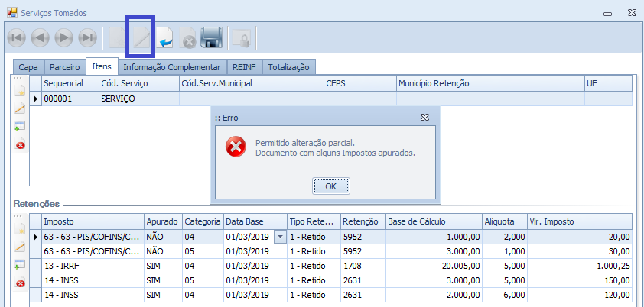Click the blue undo arrow toolbar icon
644x307 pixels.
(165, 37)
